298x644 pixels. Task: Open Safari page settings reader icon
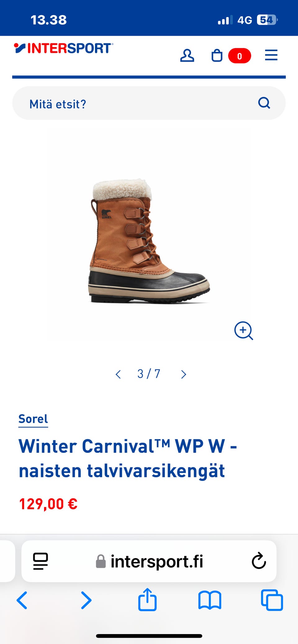(40, 561)
